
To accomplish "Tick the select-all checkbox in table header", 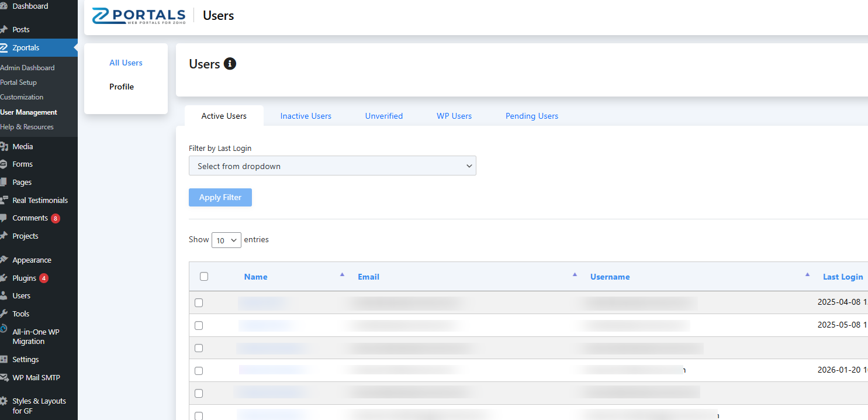I will click(x=204, y=277).
